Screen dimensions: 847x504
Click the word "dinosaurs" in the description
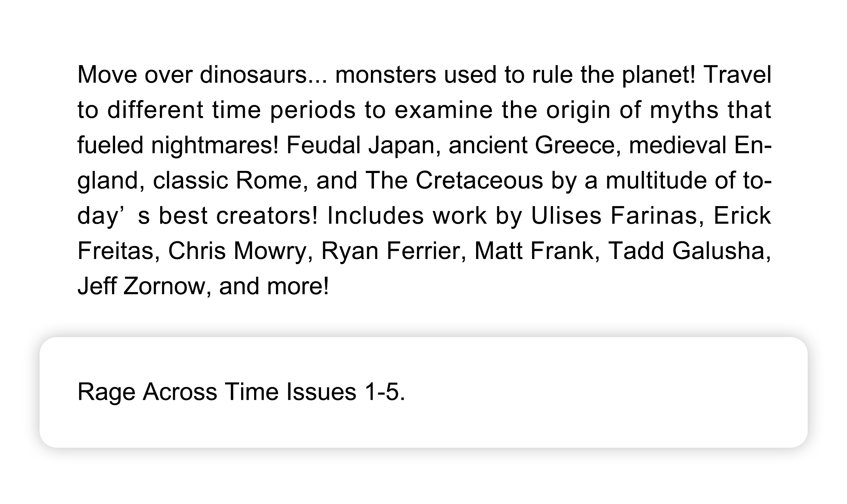(x=253, y=75)
